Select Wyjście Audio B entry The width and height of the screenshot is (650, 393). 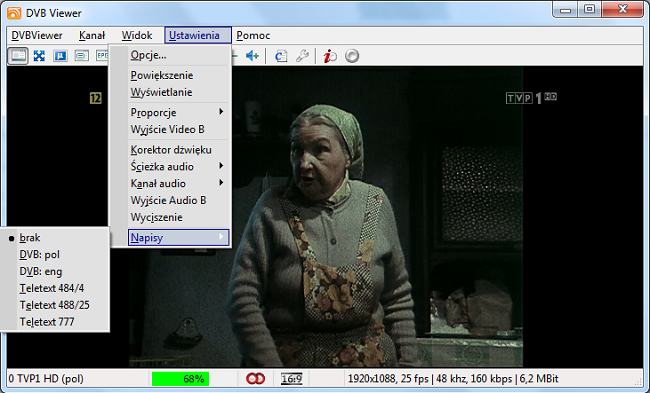(179, 200)
